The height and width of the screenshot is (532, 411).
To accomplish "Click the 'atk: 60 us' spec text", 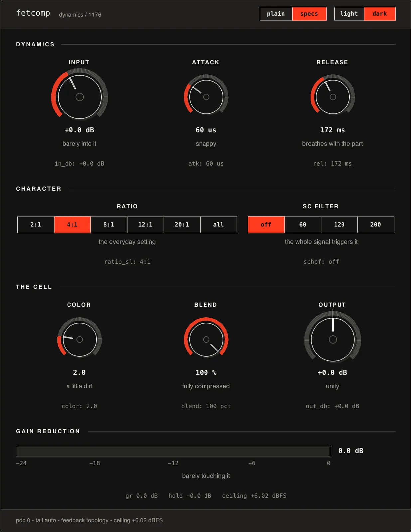I will tap(206, 164).
